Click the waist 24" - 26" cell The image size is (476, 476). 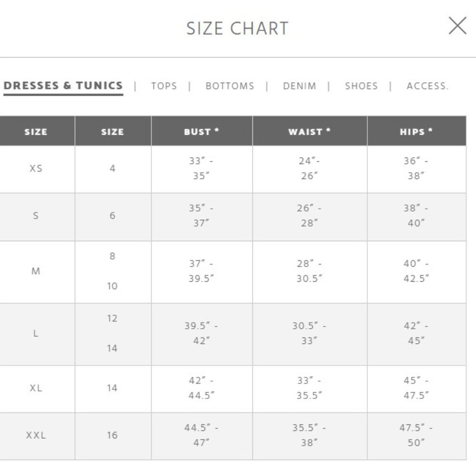tap(310, 169)
